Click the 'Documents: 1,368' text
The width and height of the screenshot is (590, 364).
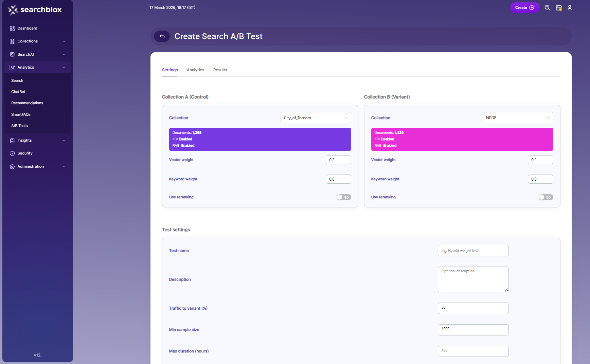tap(187, 133)
